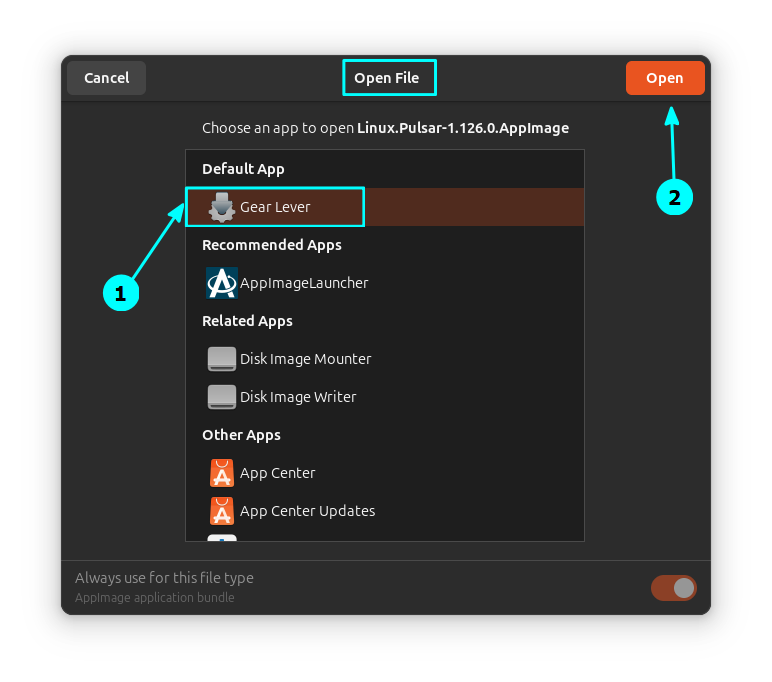Screen dimensions: 772x682
Task: Click the App Center shopping bag icon
Action: pos(221,473)
